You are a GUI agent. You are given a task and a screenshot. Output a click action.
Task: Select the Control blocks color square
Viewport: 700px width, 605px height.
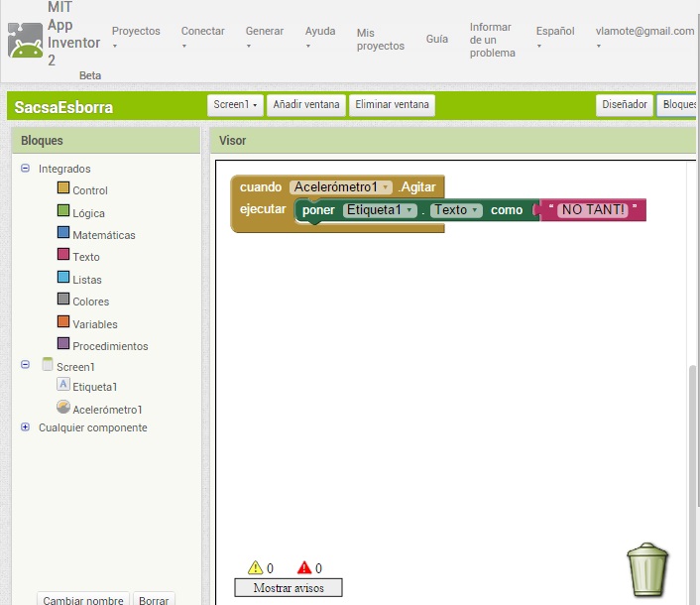pyautogui.click(x=63, y=187)
